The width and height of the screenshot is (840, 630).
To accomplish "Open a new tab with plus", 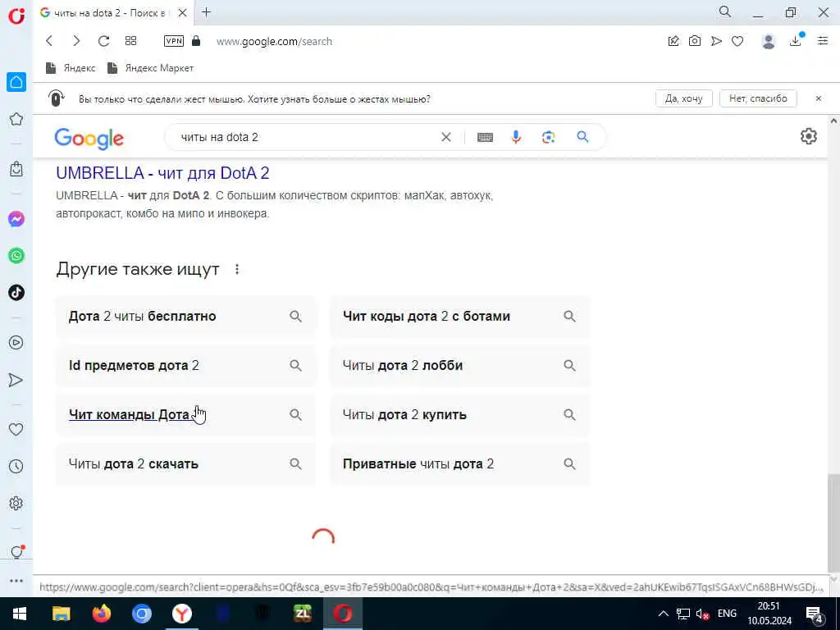I will [x=206, y=12].
